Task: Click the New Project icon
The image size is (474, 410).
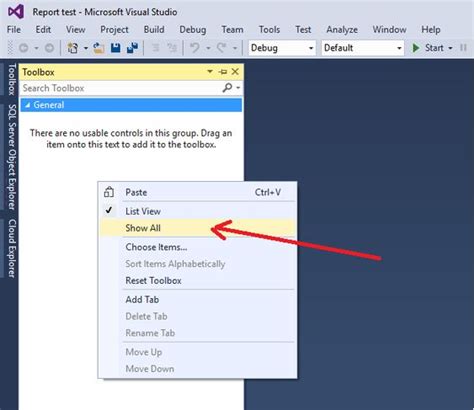Action: [x=73, y=48]
